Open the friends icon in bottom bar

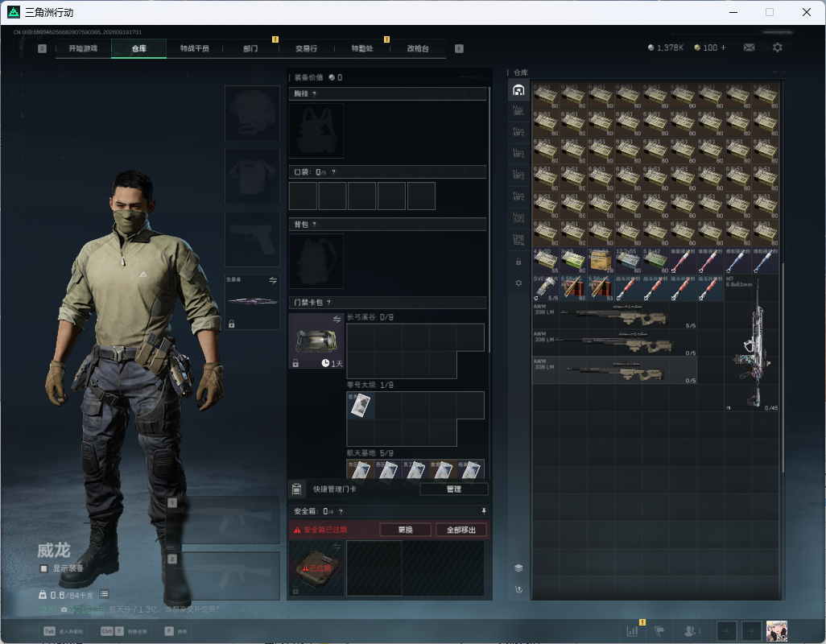tap(690, 630)
